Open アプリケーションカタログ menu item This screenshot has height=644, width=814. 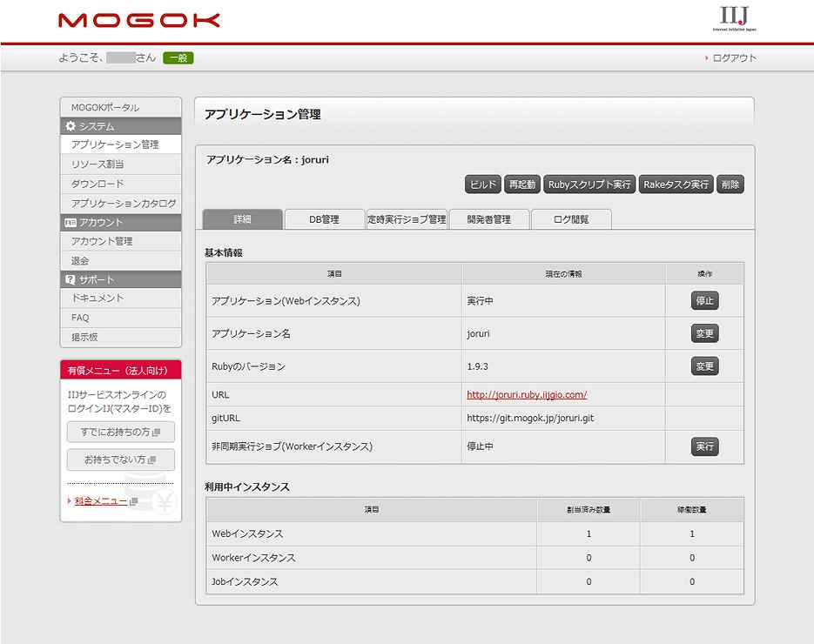[121, 203]
